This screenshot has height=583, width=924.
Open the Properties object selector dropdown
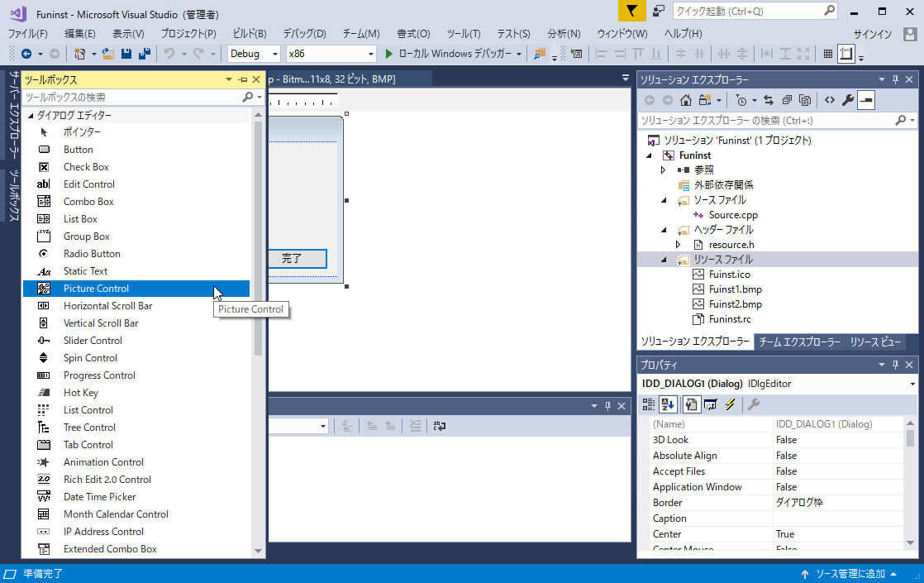912,384
